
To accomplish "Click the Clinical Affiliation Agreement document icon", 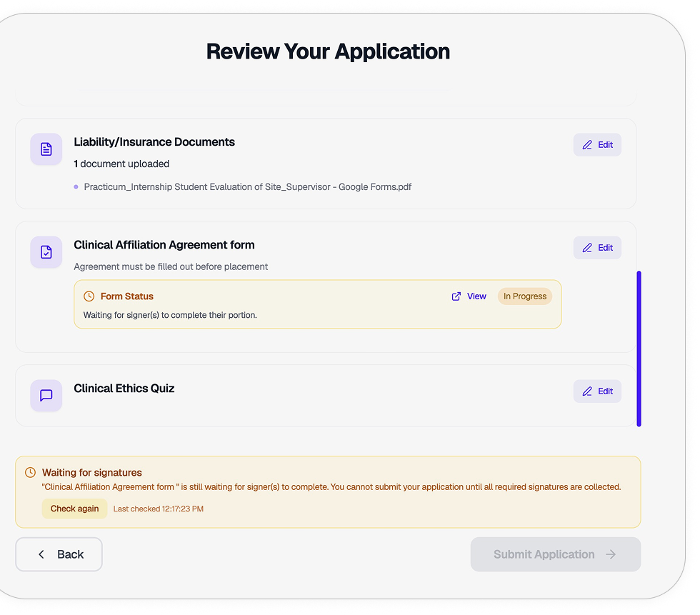I will [46, 252].
